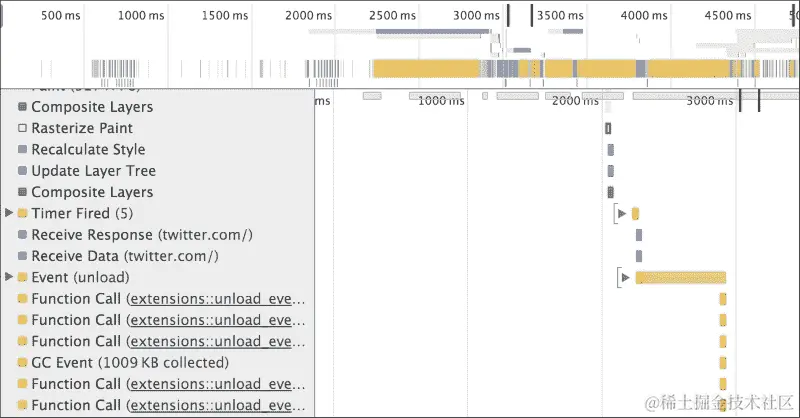The width and height of the screenshot is (800, 418).
Task: Select the Timer Fired (5) record text
Action: point(82,213)
